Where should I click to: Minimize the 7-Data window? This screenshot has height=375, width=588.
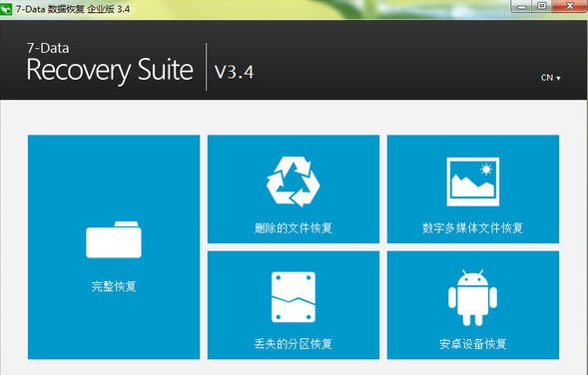pyautogui.click(x=522, y=6)
